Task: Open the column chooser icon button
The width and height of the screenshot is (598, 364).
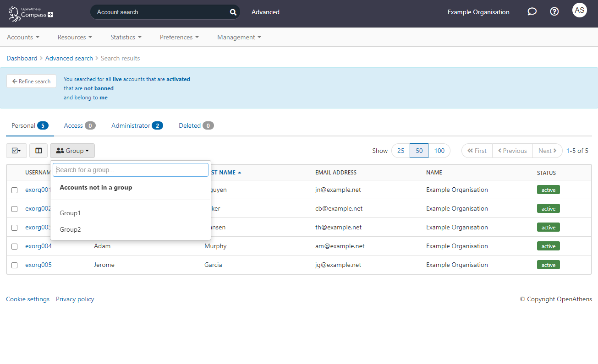Action: pos(38,151)
